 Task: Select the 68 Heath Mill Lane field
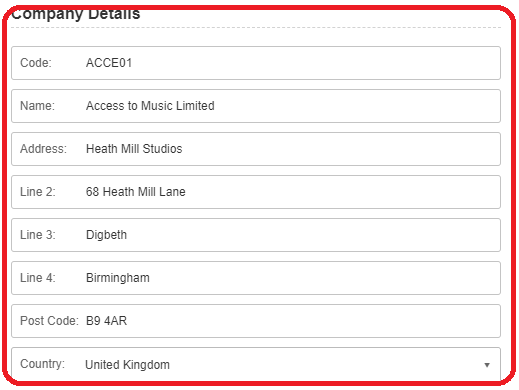pos(256,192)
